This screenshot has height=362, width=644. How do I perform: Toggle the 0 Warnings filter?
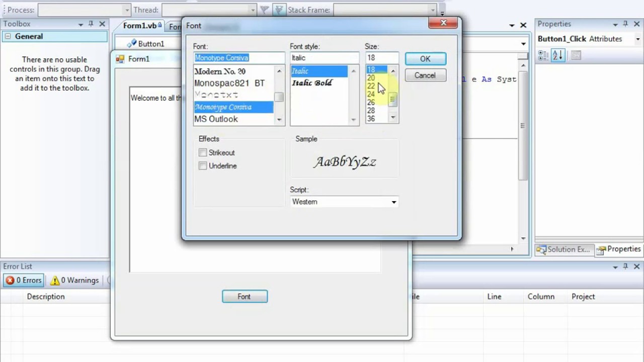[74, 280]
